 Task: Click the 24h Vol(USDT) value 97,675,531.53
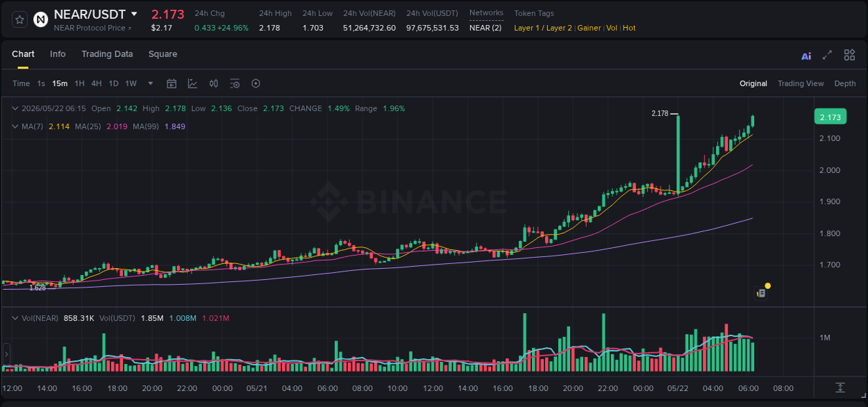pyautogui.click(x=433, y=28)
